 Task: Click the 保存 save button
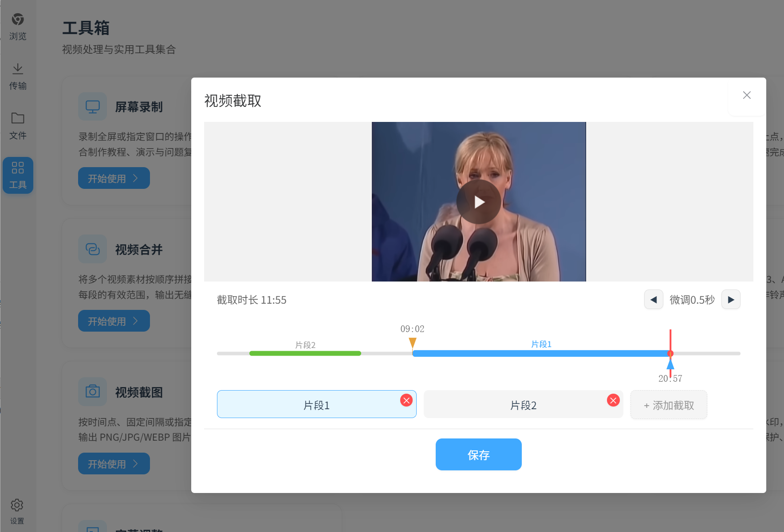point(478,454)
